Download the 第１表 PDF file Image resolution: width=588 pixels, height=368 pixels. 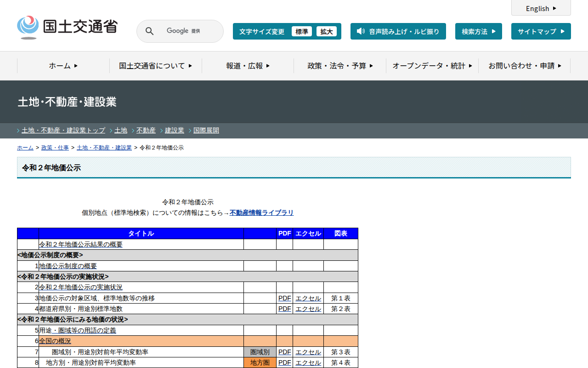coord(284,298)
